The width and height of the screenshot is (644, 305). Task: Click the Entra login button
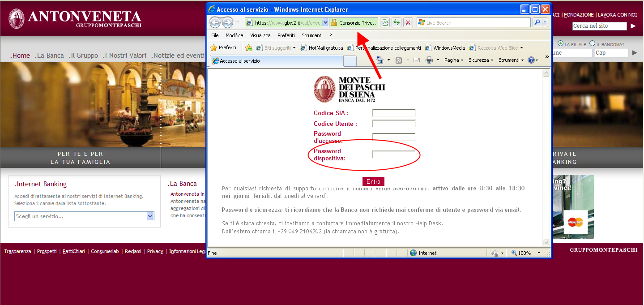373,181
